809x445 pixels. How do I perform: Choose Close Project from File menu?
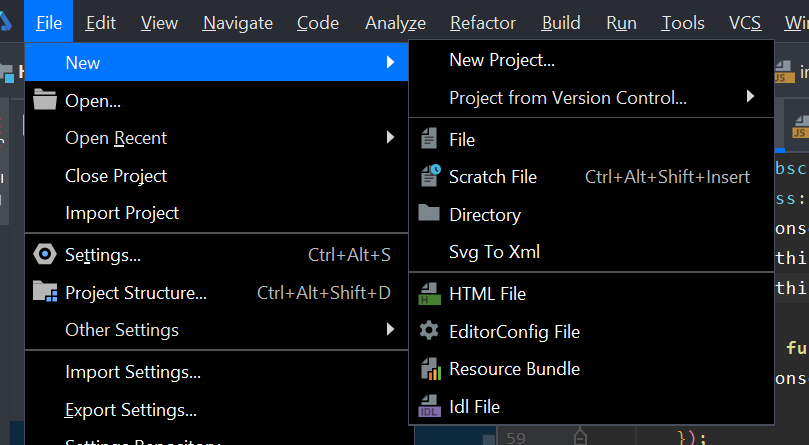[x=116, y=175]
